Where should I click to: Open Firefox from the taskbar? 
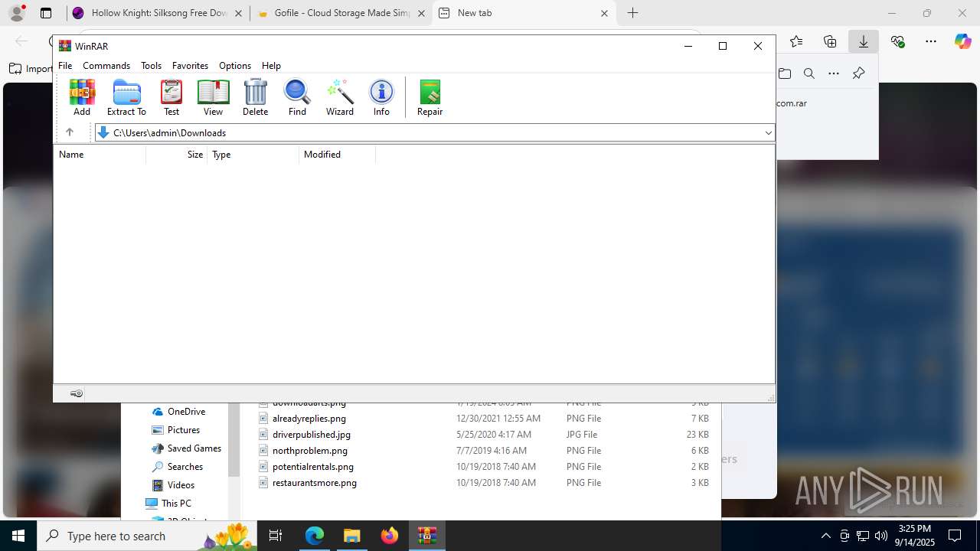pyautogui.click(x=390, y=536)
